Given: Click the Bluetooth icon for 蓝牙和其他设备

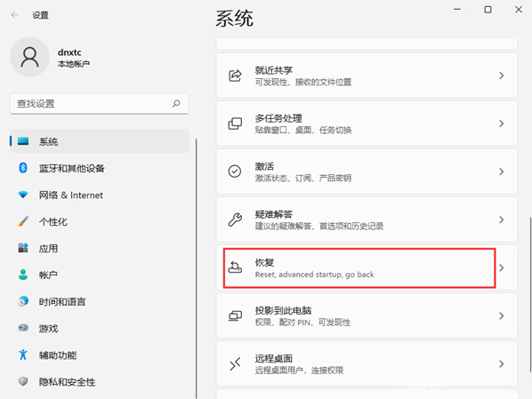Looking at the screenshot, I should coord(23,168).
